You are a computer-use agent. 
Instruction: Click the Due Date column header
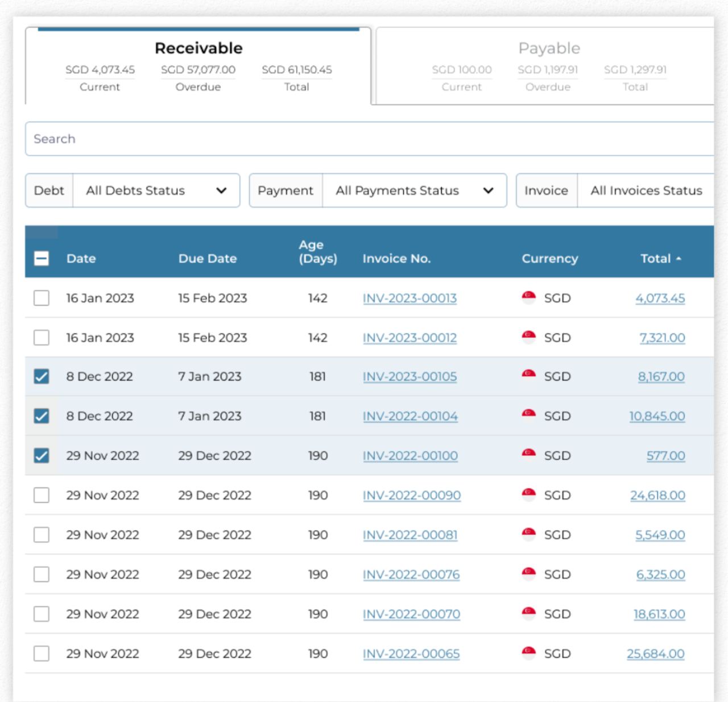(208, 259)
